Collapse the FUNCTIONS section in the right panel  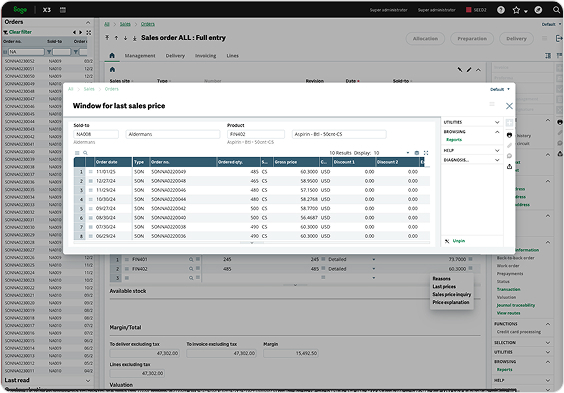(547, 324)
